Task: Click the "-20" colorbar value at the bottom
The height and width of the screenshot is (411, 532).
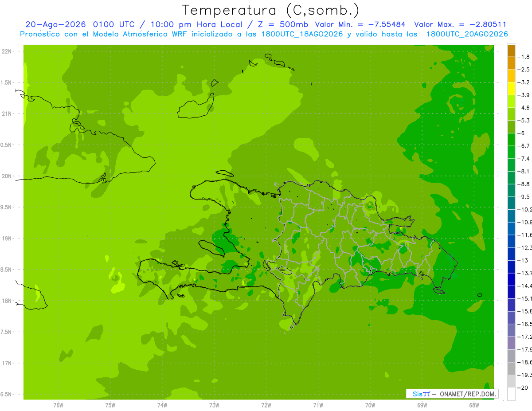Action: (x=523, y=388)
